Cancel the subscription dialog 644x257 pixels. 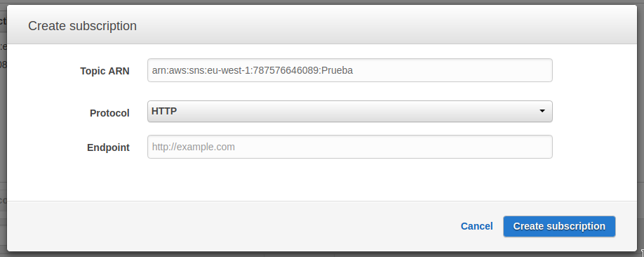pos(476,226)
